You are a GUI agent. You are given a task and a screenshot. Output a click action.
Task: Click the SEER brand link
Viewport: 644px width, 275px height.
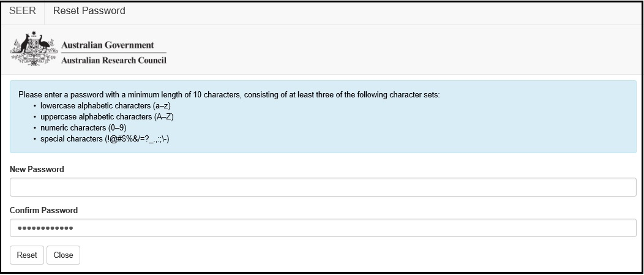23,11
